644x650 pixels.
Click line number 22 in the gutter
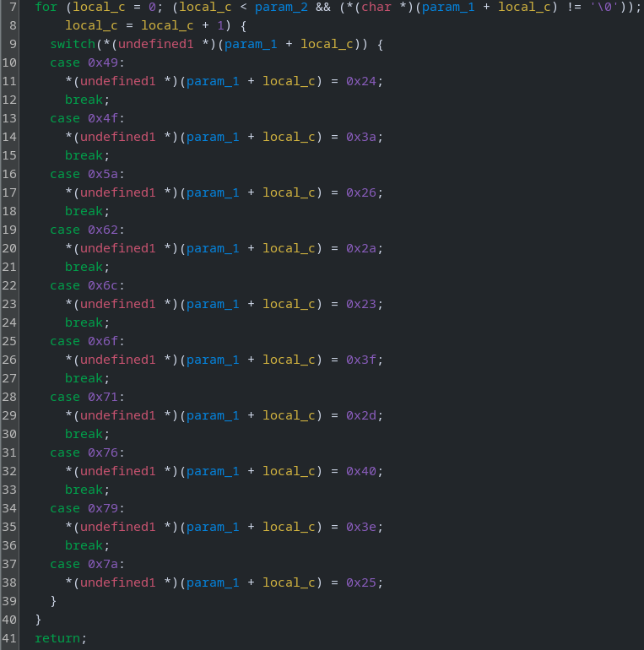coord(9,285)
